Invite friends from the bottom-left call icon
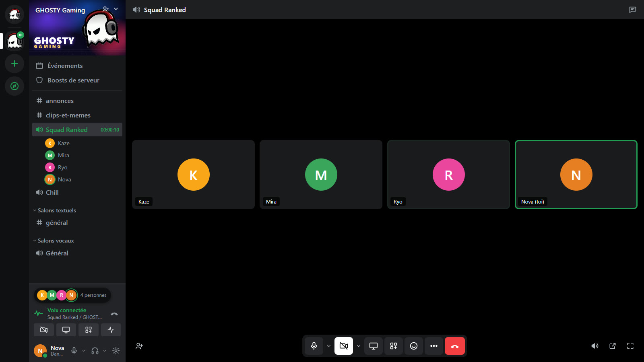The image size is (644, 362). (139, 346)
